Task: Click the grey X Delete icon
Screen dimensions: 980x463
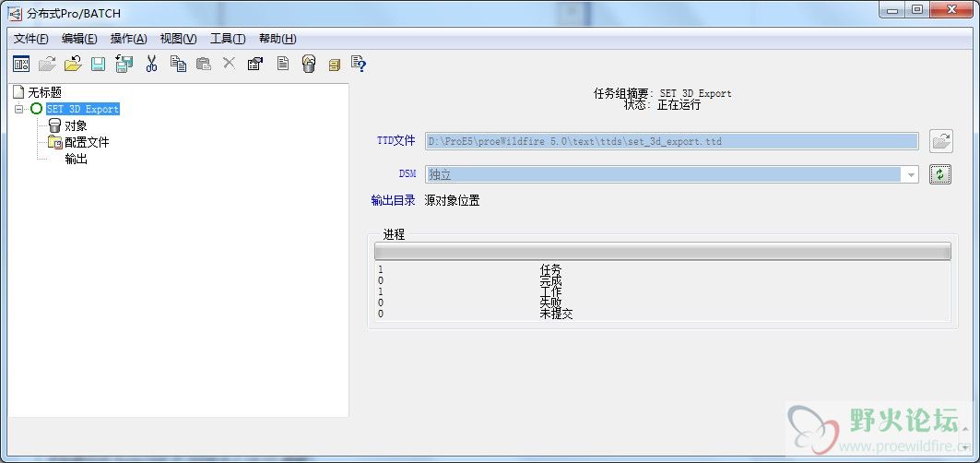Action: coord(230,64)
